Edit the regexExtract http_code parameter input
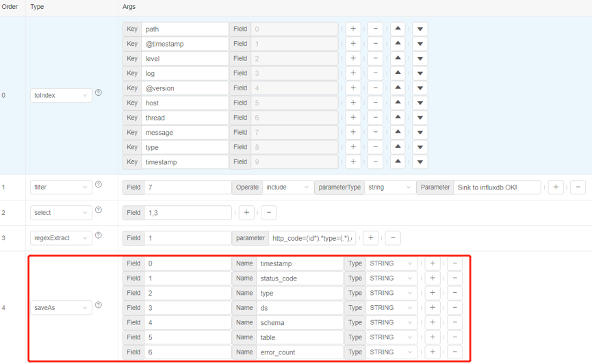The image size is (592, 364). pos(312,238)
